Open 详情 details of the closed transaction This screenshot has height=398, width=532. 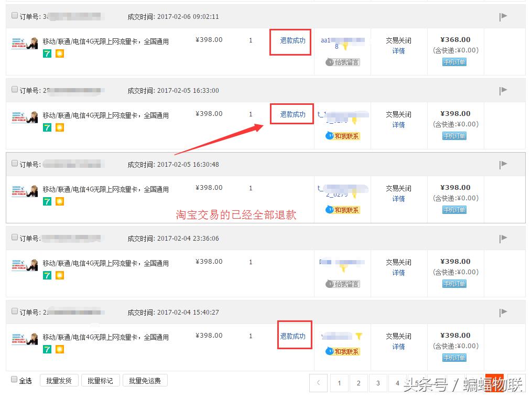(399, 51)
